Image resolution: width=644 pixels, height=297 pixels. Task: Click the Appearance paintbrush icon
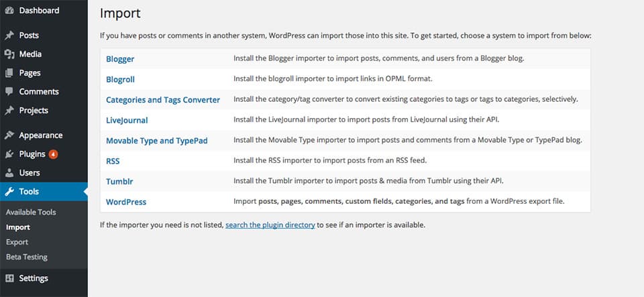(9, 135)
